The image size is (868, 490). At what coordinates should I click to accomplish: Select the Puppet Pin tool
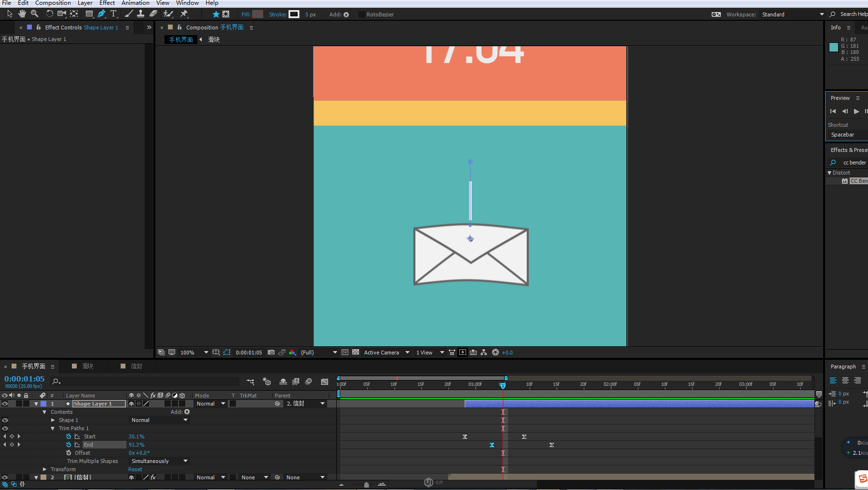point(184,14)
